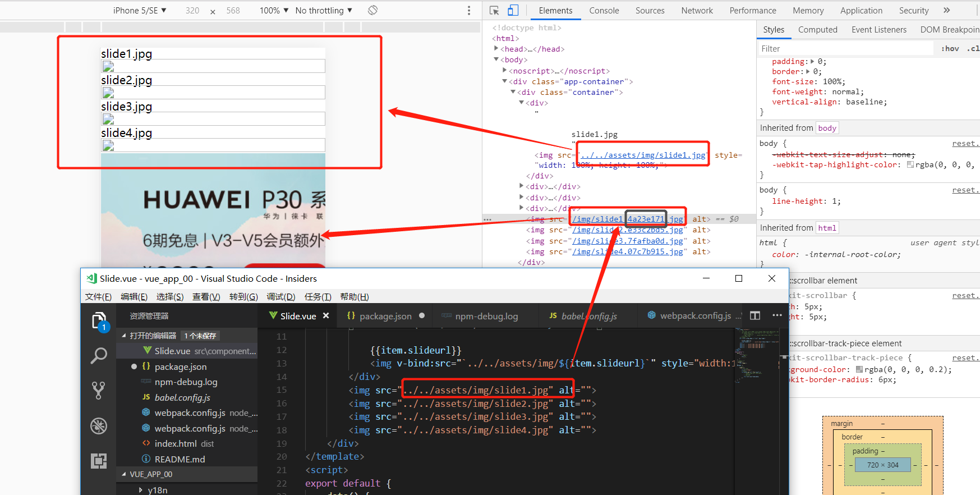Close the Slide.vue editor tab

[326, 316]
